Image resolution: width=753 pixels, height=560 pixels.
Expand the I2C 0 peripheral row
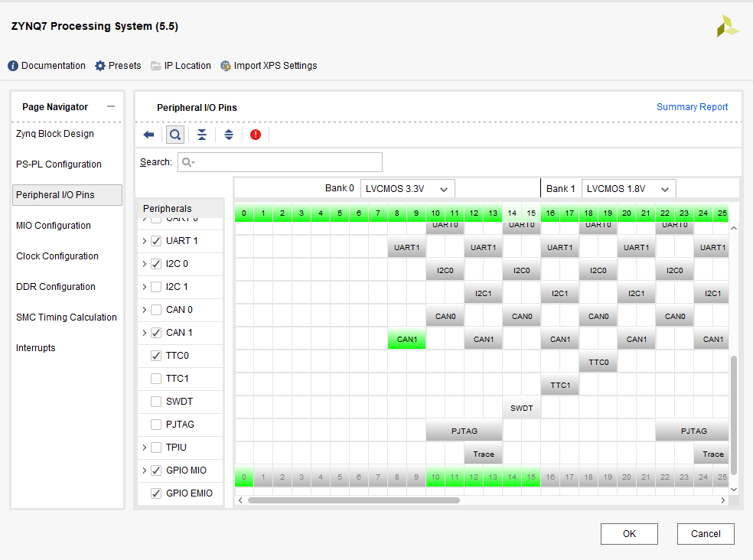point(145,264)
